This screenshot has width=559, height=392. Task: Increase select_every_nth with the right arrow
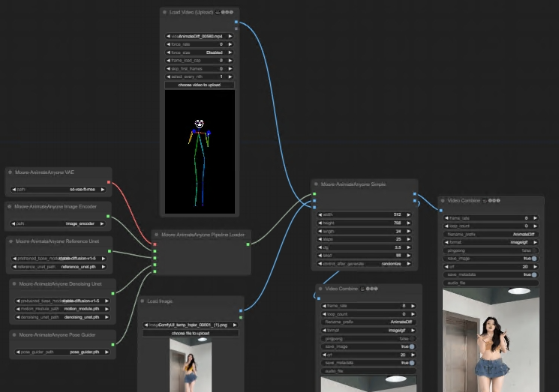[x=230, y=76]
